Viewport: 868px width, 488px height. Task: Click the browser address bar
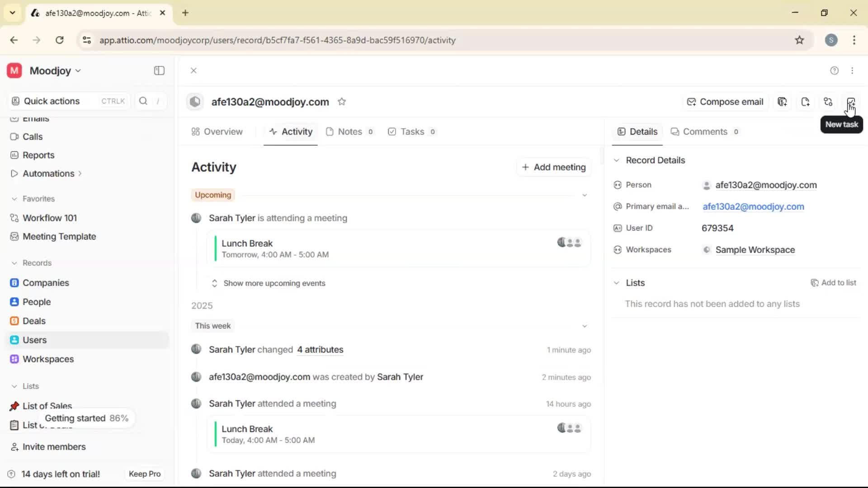277,40
